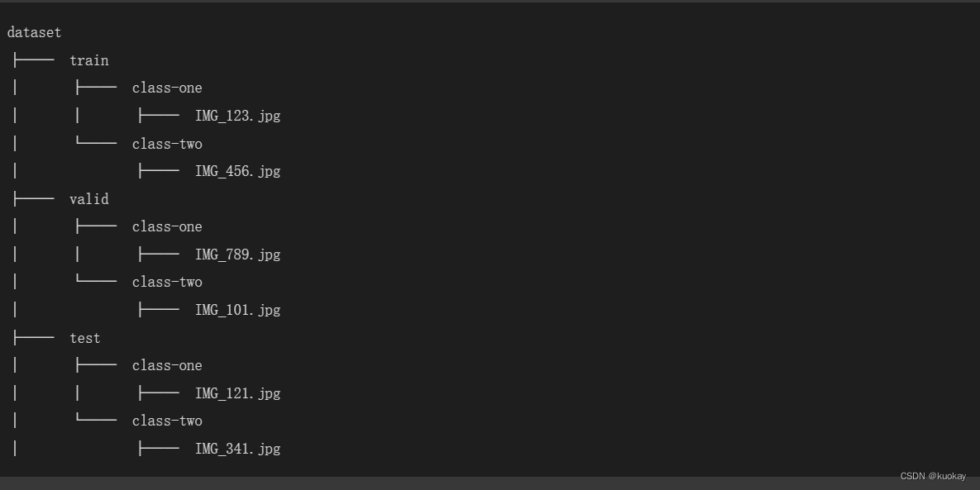Click class-one under the valid folder
The height and width of the screenshot is (490, 980).
167,226
